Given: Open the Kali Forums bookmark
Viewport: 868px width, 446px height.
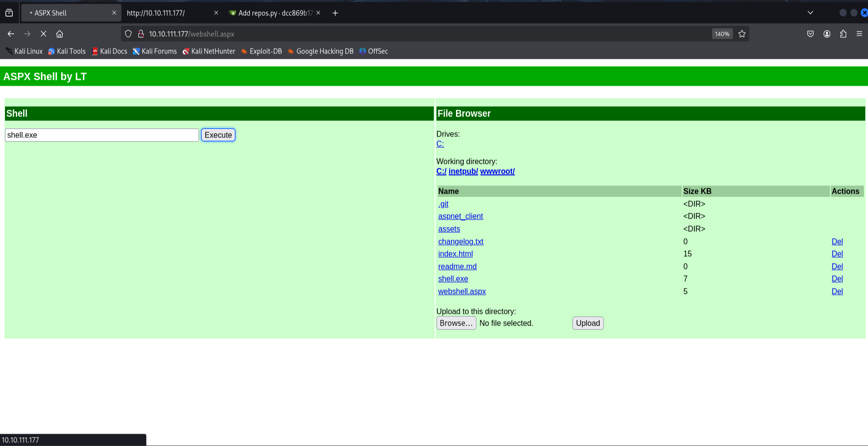Looking at the screenshot, I should point(155,51).
